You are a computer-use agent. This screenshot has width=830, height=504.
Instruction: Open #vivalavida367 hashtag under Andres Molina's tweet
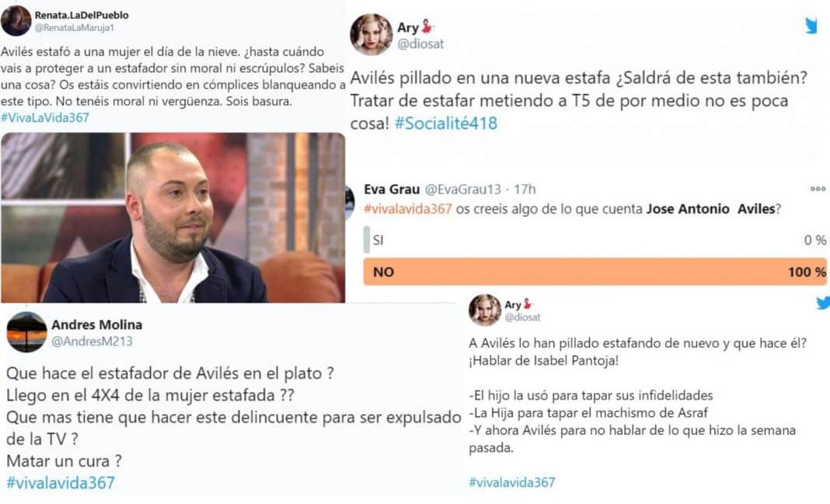[x=61, y=482]
